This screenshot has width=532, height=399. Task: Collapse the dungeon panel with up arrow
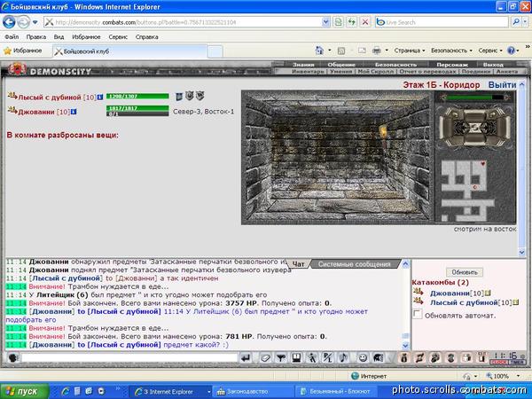(522, 85)
